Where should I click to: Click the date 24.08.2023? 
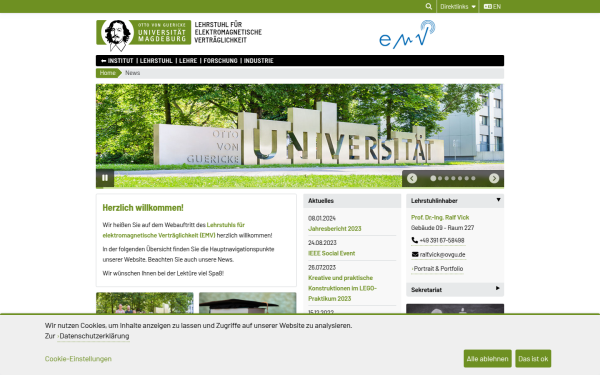pos(322,243)
